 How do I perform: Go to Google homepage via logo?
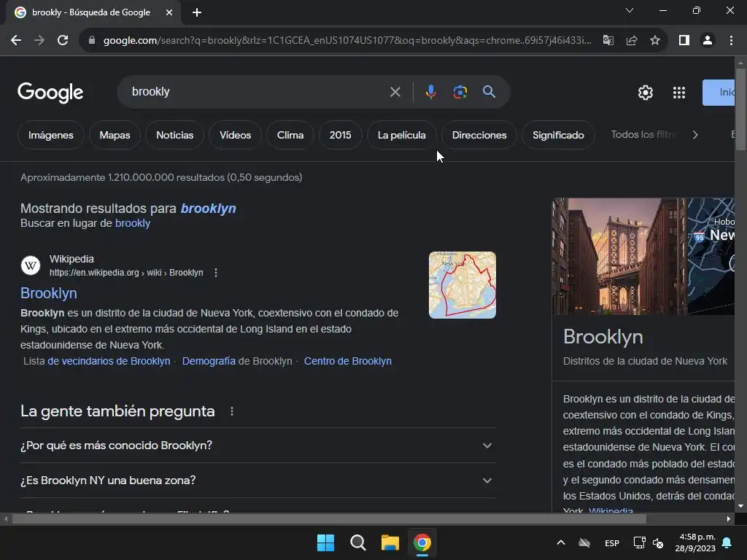pos(50,93)
